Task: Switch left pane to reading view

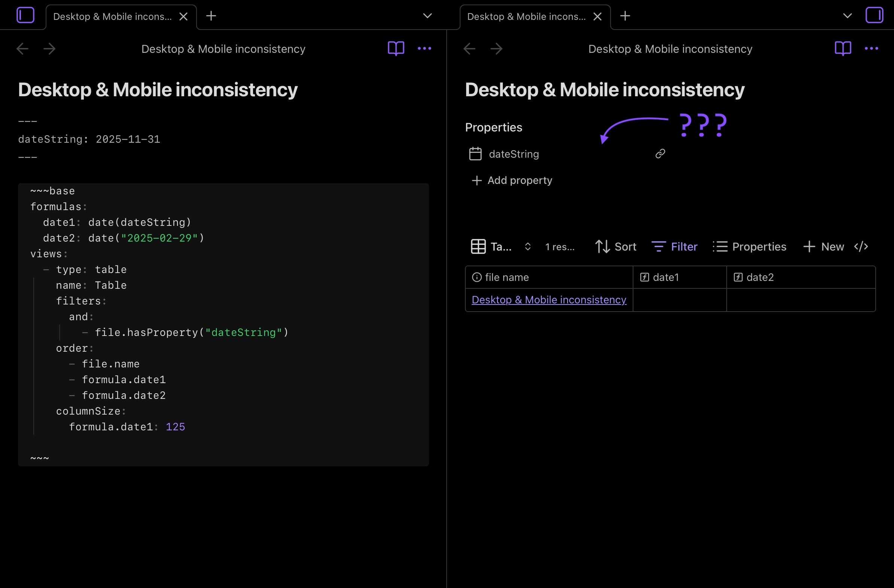Action: [396, 48]
